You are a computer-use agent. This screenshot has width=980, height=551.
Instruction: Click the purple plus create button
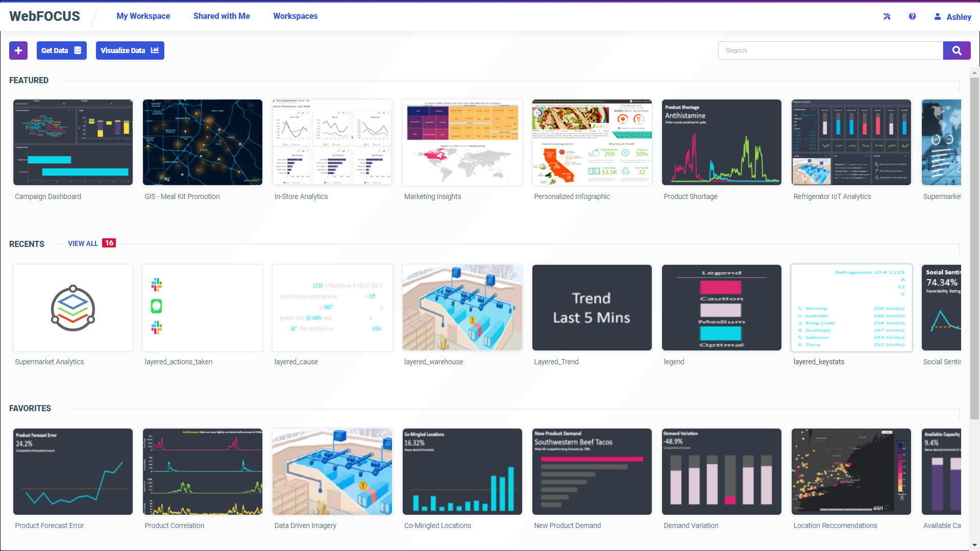pos(18,51)
